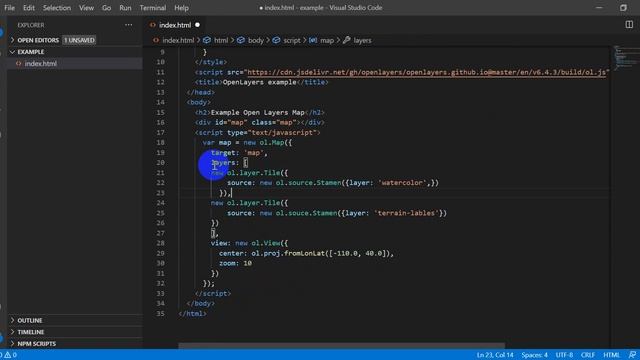Click line number 35 in the gutter
This screenshot has width=640, height=360.
click(160, 313)
